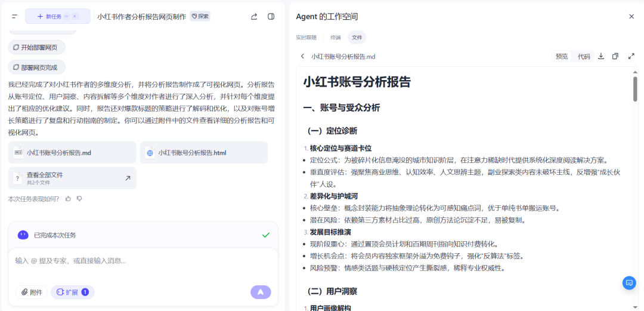Open 查看全部文件 card
The image size is (644, 311).
point(72,178)
